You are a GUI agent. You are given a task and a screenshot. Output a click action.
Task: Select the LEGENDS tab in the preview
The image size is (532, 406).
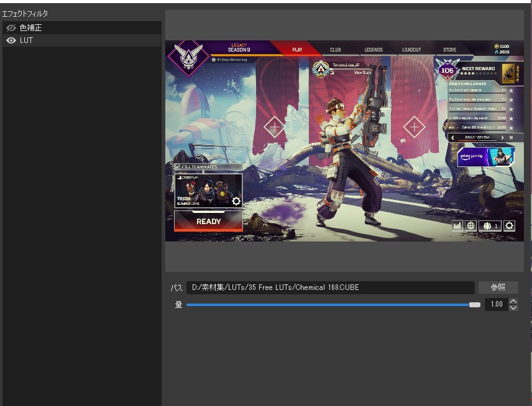tap(374, 50)
